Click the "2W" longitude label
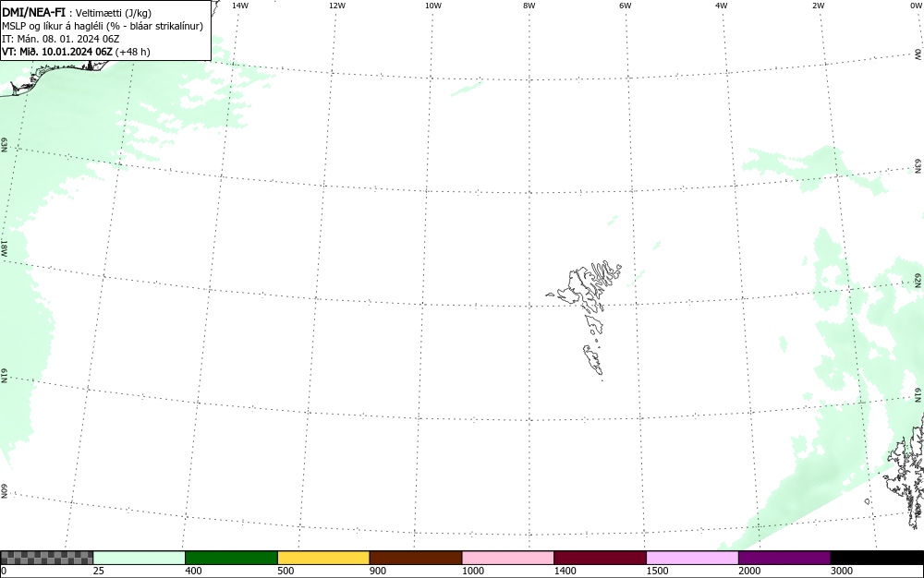Image resolution: width=924 pixels, height=578 pixels. [x=818, y=6]
